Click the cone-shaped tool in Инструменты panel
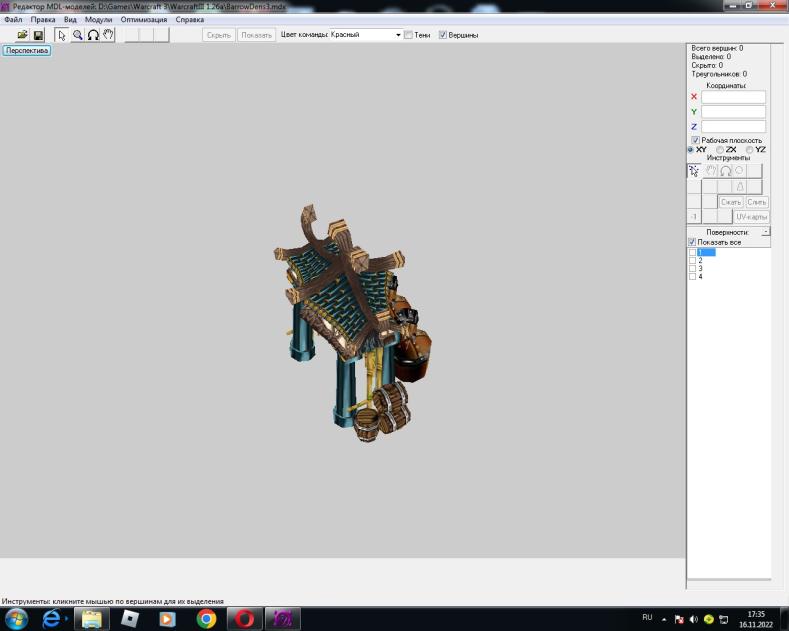 pyautogui.click(x=740, y=187)
